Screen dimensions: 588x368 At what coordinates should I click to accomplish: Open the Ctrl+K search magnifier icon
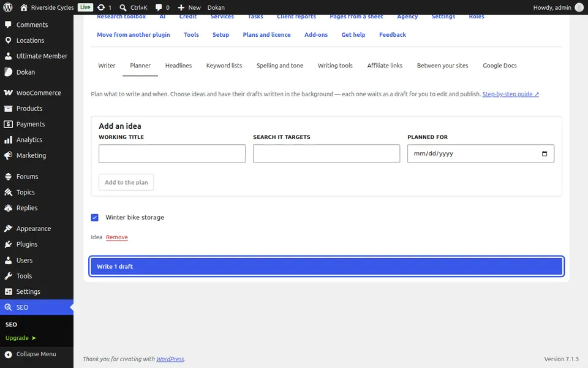[123, 7]
